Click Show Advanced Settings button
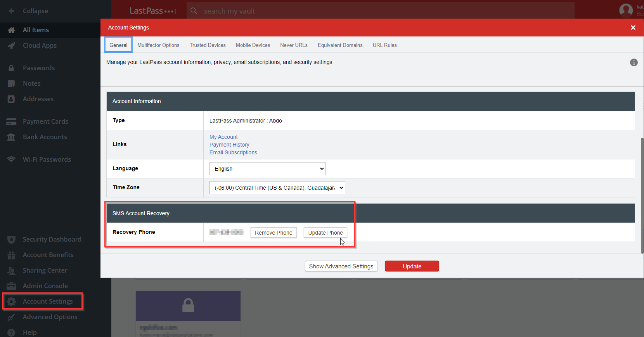 (x=341, y=266)
